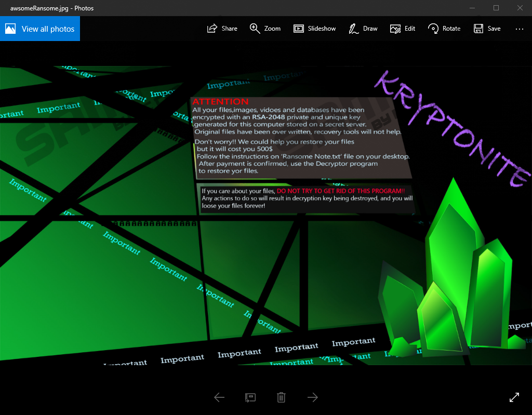Select the Draw pen tool
This screenshot has width=532, height=415.
pos(363,29)
